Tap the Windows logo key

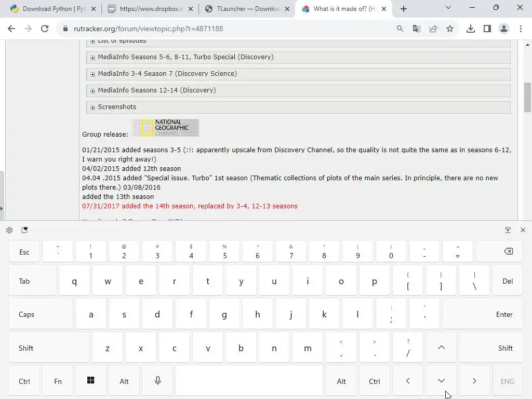[x=90, y=381]
